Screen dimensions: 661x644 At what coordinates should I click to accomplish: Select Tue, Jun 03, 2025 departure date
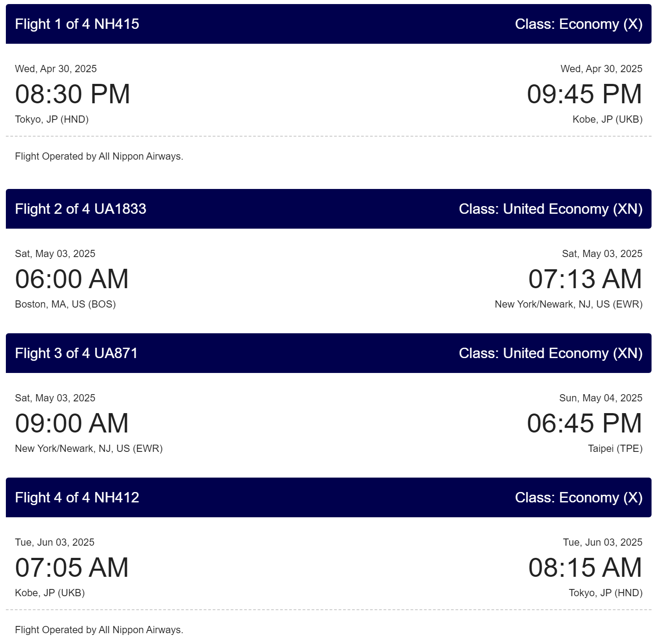[x=55, y=542]
